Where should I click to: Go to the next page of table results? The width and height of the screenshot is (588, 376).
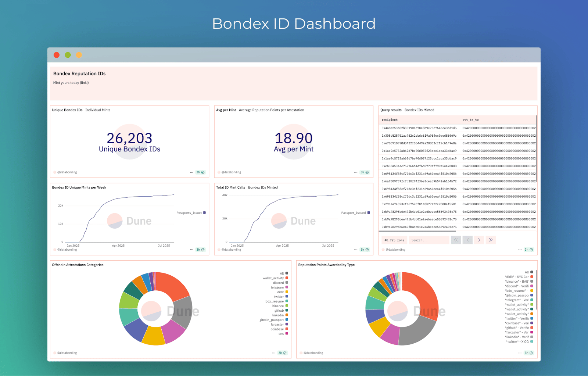479,240
